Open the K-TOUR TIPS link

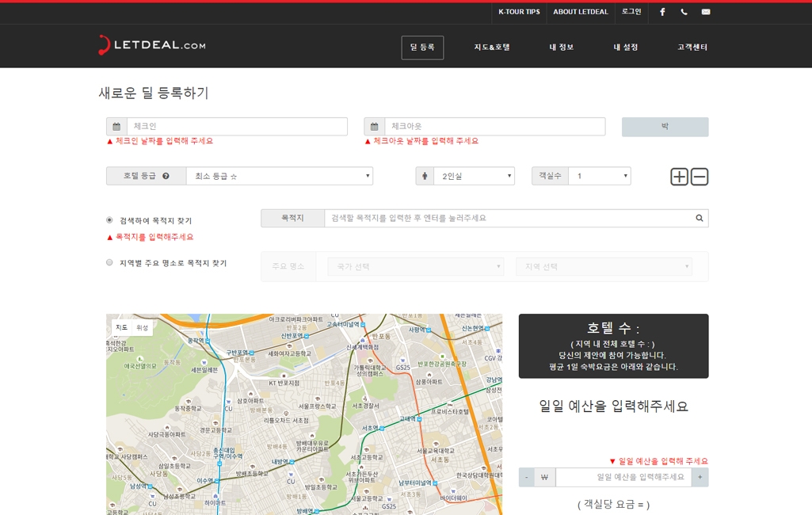tap(519, 12)
